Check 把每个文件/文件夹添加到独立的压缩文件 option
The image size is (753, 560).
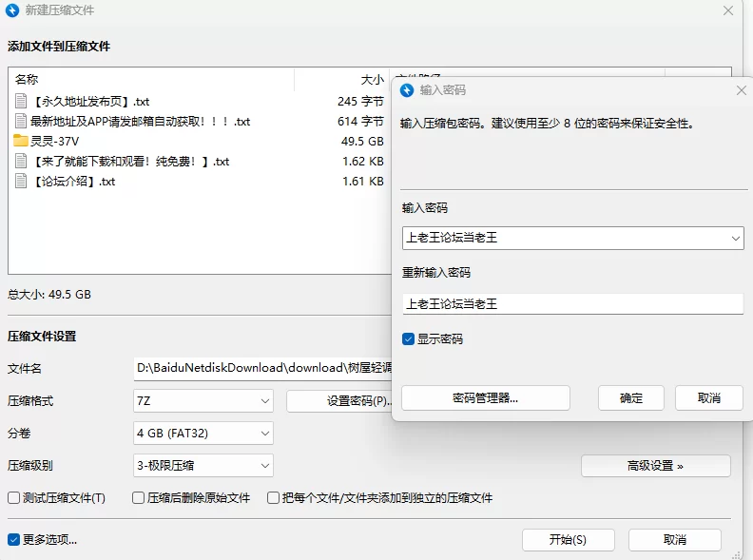coord(273,498)
